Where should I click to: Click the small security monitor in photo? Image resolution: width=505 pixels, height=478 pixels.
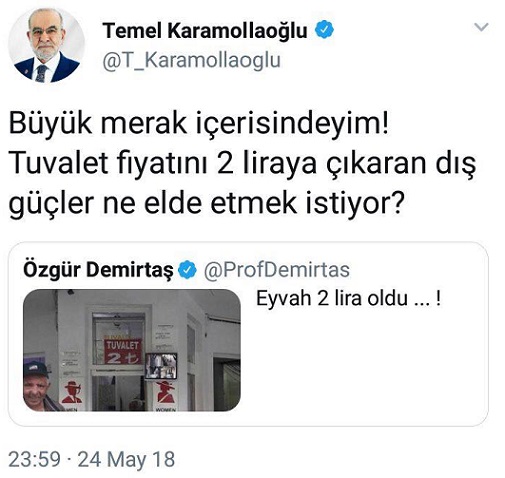tap(161, 366)
